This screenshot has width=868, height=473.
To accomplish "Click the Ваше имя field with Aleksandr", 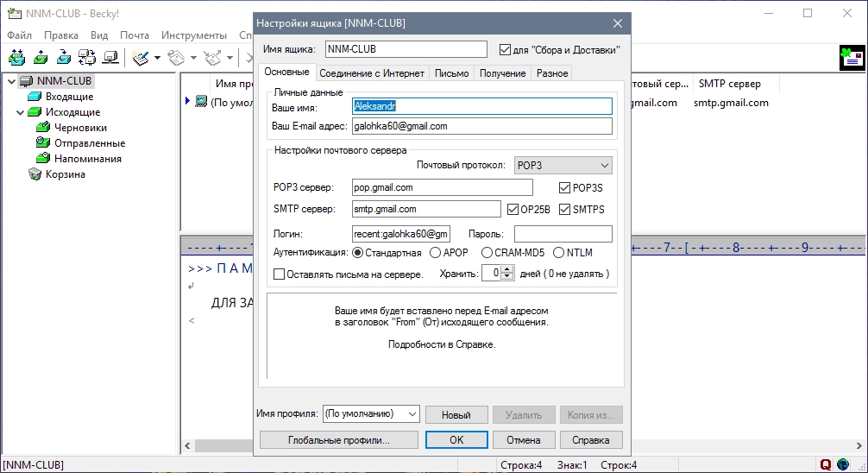I will pyautogui.click(x=482, y=106).
